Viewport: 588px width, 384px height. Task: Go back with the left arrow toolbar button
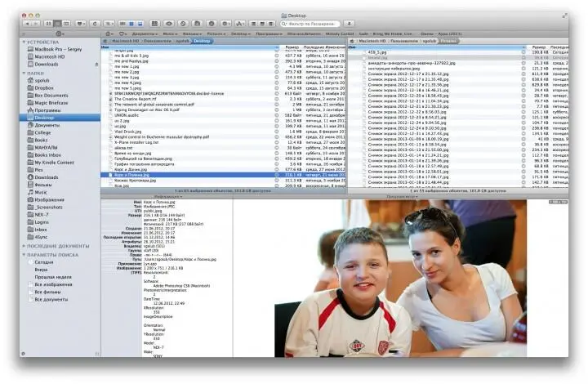click(28, 24)
